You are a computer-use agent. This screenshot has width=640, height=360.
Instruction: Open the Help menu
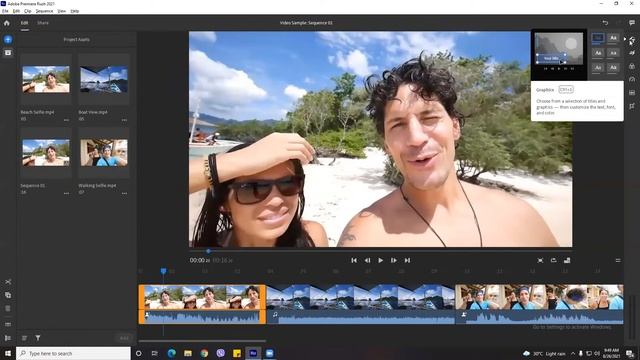tap(75, 11)
